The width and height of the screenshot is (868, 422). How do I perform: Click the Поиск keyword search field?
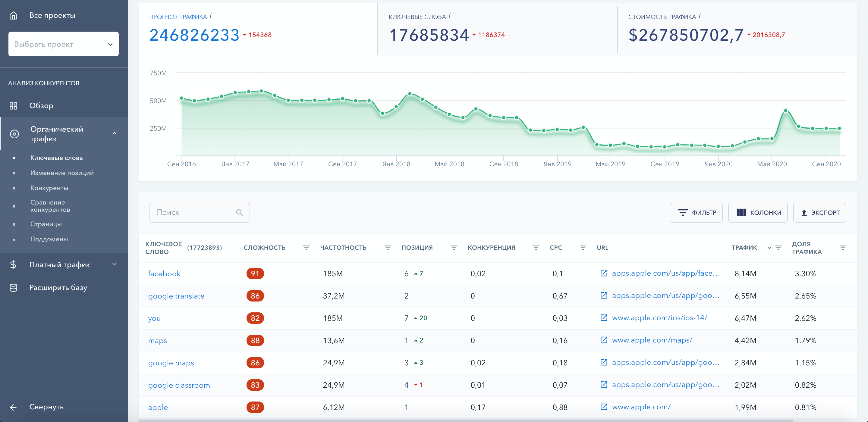click(x=200, y=213)
